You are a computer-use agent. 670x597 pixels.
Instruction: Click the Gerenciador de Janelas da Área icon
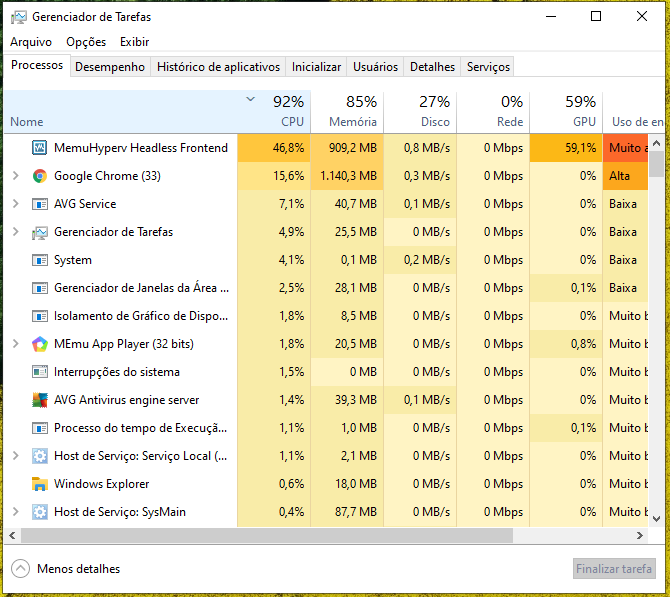click(x=40, y=288)
